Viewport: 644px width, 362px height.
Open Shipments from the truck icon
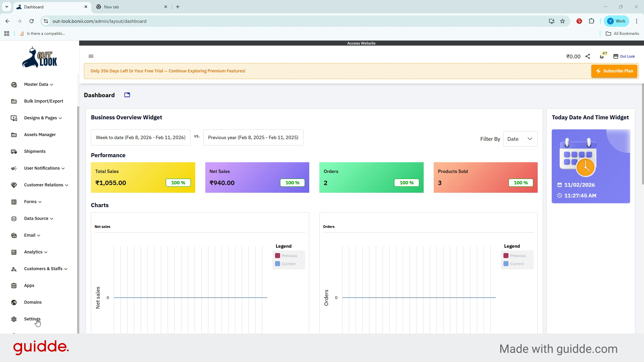point(14,152)
